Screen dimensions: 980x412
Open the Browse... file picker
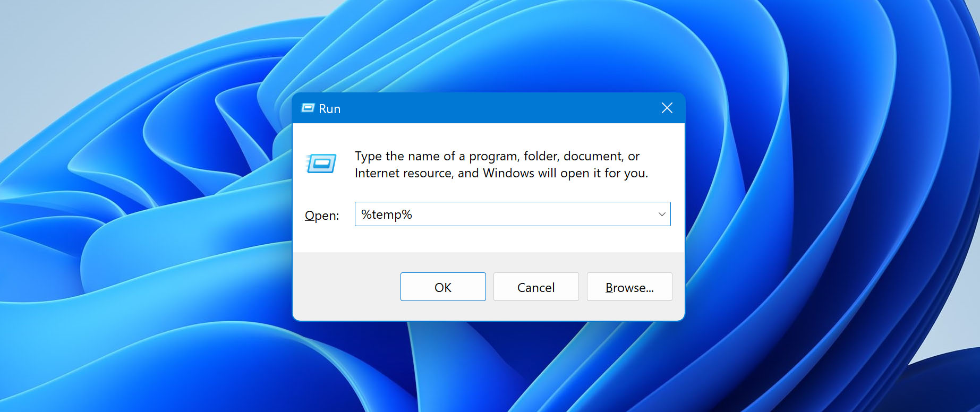click(x=629, y=287)
